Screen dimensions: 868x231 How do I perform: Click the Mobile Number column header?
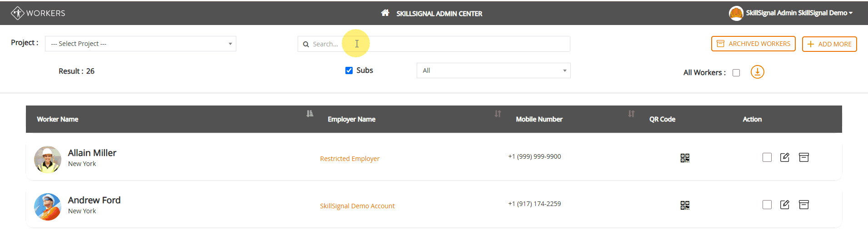click(x=539, y=119)
